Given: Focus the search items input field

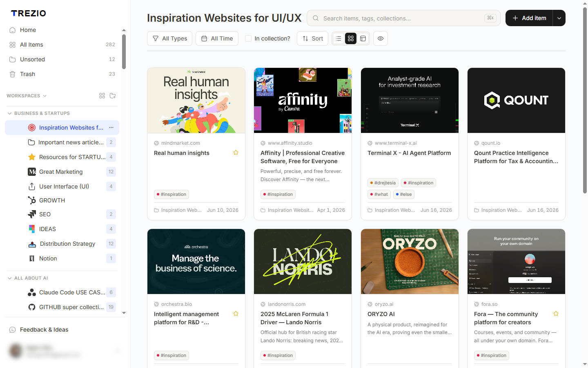Looking at the screenshot, I should tap(403, 18).
